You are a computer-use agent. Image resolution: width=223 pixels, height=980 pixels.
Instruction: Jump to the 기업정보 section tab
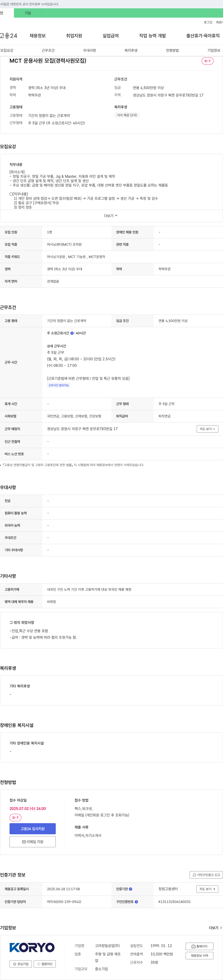tap(213, 51)
